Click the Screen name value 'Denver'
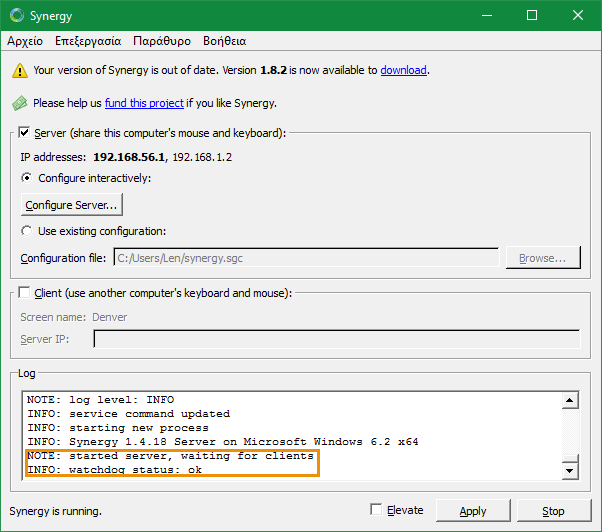 (x=109, y=317)
